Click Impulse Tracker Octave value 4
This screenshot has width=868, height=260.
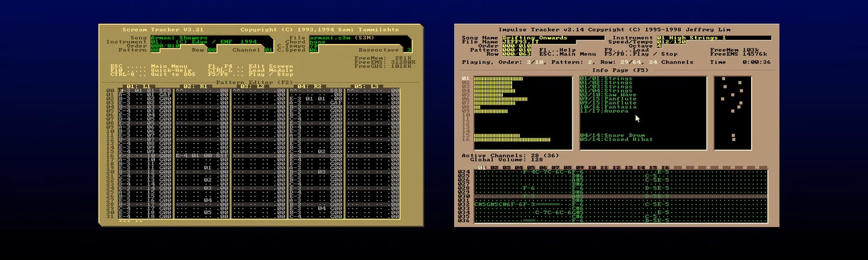tap(659, 46)
